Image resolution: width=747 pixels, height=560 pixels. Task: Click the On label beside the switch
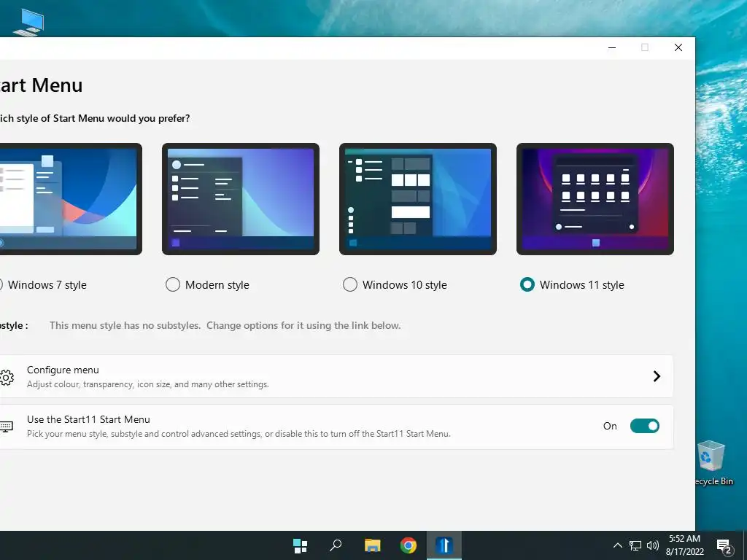(610, 426)
